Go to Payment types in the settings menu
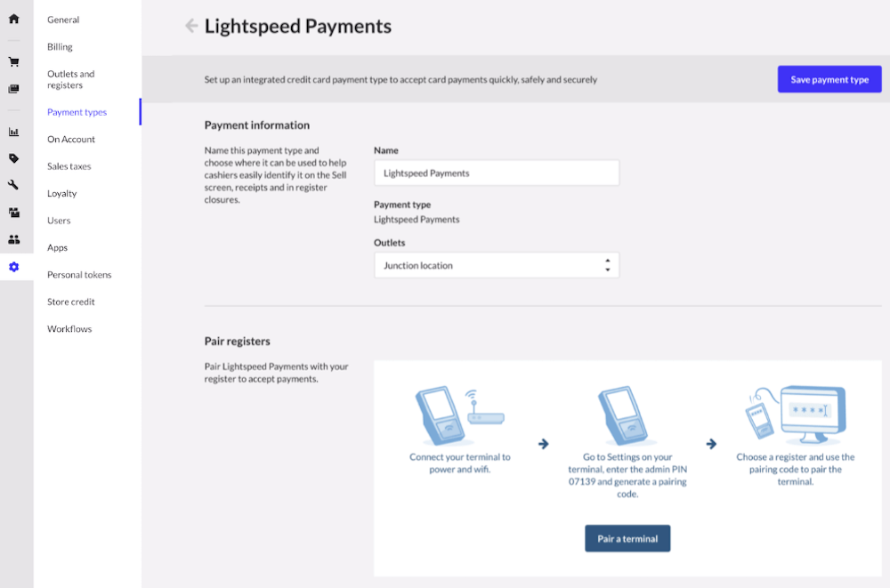 click(78, 112)
